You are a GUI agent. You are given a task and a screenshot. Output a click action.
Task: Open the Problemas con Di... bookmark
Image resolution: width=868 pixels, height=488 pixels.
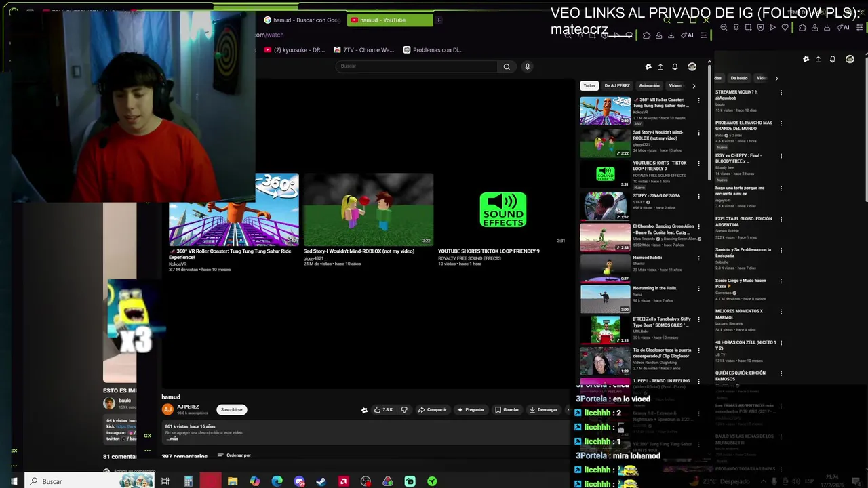(x=433, y=49)
